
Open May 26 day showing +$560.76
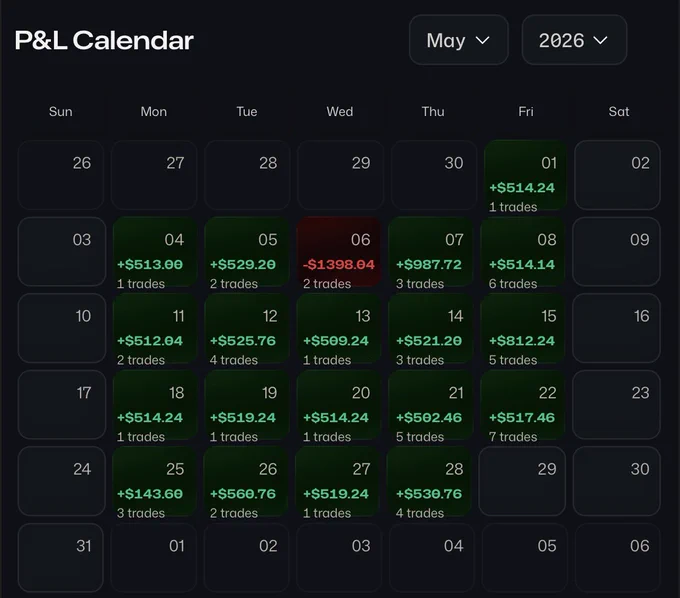(247, 481)
